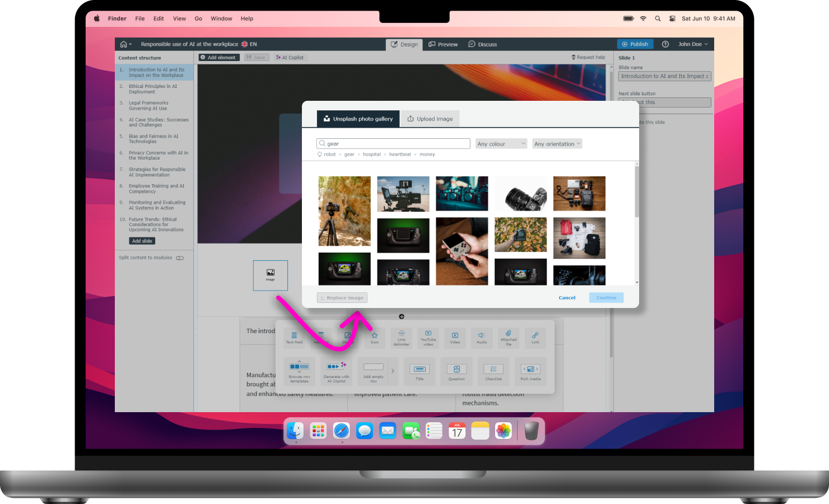The image size is (829, 504).
Task: Choose Generate with AI Copilot row
Action: tap(336, 371)
